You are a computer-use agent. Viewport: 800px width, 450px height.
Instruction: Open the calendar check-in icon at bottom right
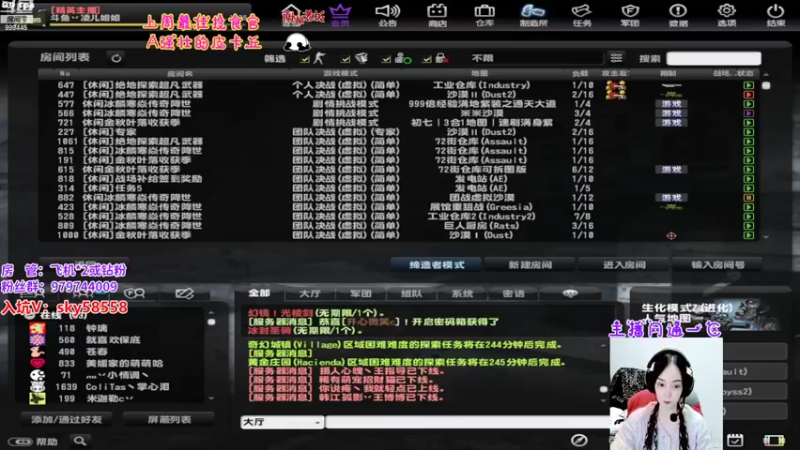(x=735, y=439)
